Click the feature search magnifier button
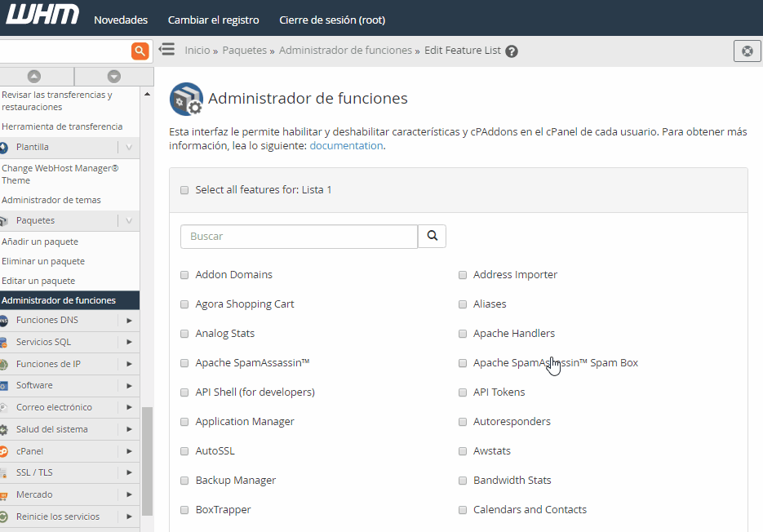Image resolution: width=763 pixels, height=532 pixels. pos(433,236)
